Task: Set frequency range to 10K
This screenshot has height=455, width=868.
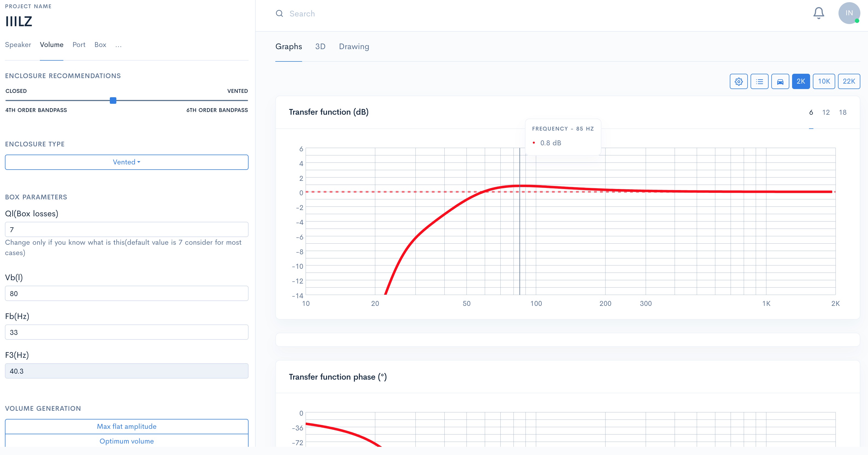Action: coord(824,81)
